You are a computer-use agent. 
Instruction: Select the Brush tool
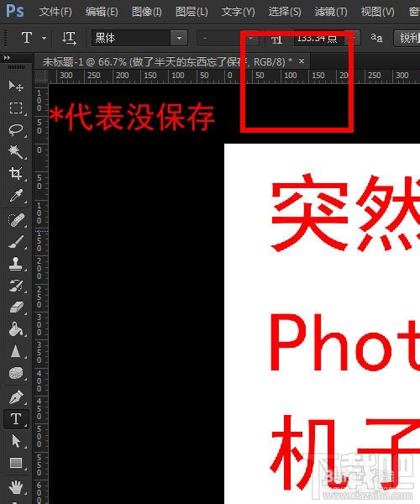tap(16, 242)
